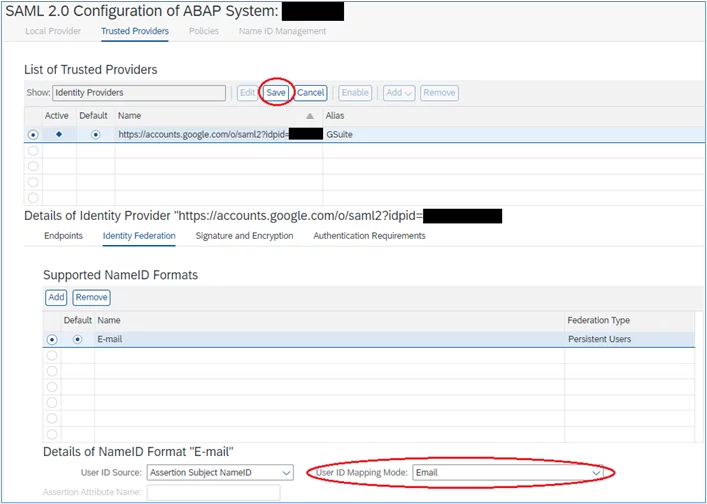Click the Active diamond indicator for GSuite
This screenshot has width=707, height=504.
click(x=59, y=134)
